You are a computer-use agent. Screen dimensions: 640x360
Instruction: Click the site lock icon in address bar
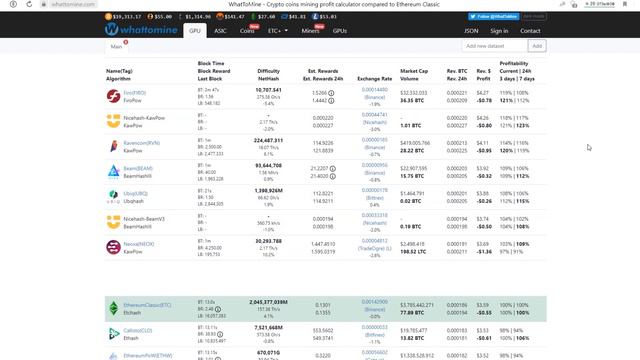click(44, 4)
